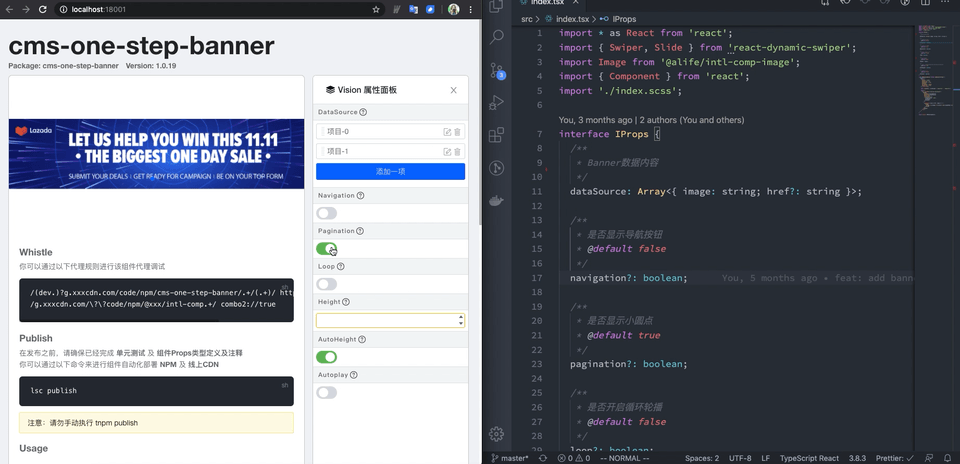Image resolution: width=960 pixels, height=464 pixels.
Task: Open Run and Debug view
Action: (x=497, y=102)
